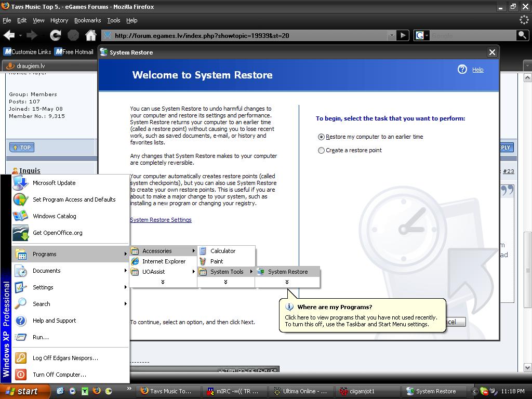The image size is (532, 399).
Task: Click the System Restore Help icon
Action: coord(462,70)
